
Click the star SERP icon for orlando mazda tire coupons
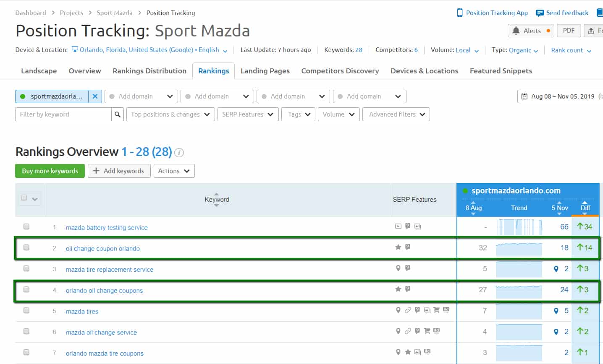408,352
